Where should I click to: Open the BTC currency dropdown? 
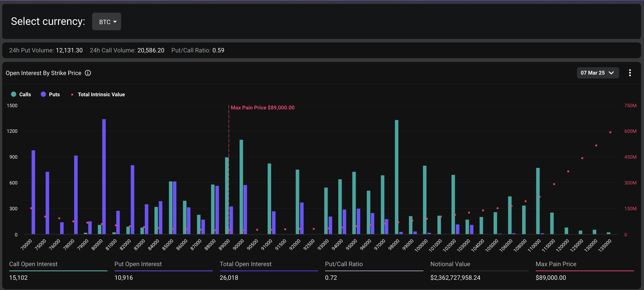(x=107, y=22)
